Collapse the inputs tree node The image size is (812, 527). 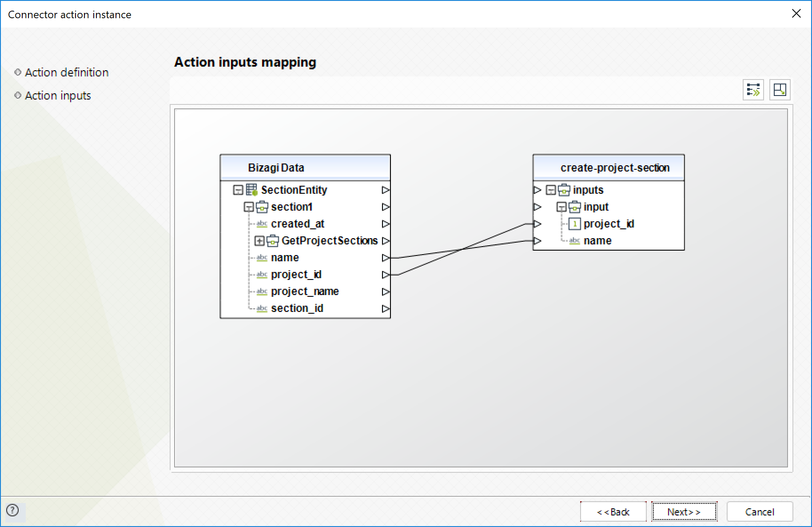pyautogui.click(x=551, y=190)
